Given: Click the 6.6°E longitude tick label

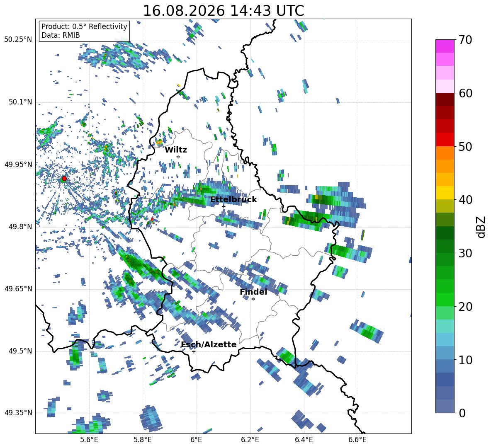Looking at the screenshot, I should [x=357, y=440].
